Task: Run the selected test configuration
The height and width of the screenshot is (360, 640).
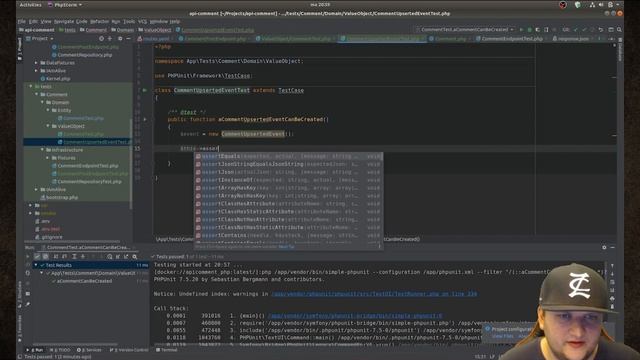Action: [x=521, y=30]
